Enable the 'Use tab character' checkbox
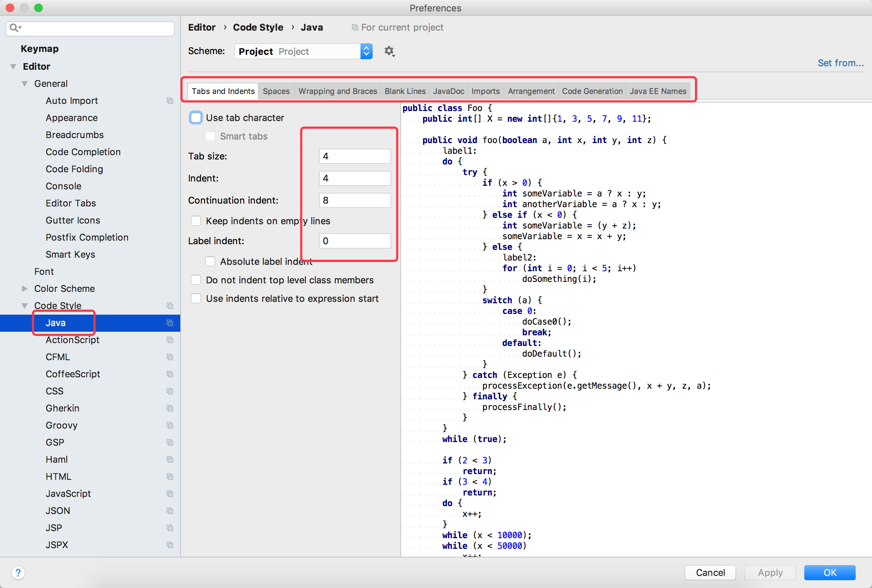Image resolution: width=872 pixels, height=588 pixels. (x=196, y=117)
